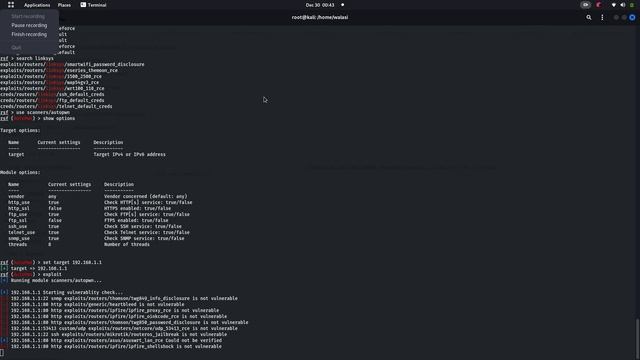The image size is (640, 360).
Task: Open the Activities grid icon
Action: pyautogui.click(x=11, y=5)
